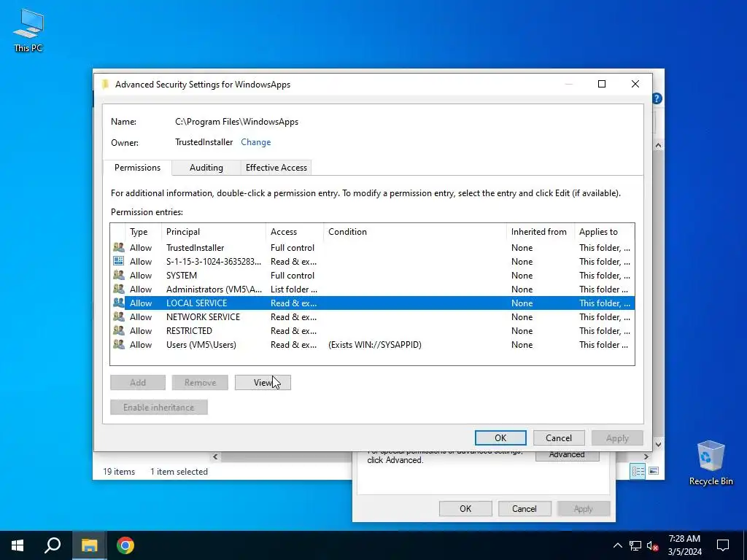Click OK in the Properties dialog behind
Image resolution: width=747 pixels, height=560 pixels.
[x=465, y=508]
